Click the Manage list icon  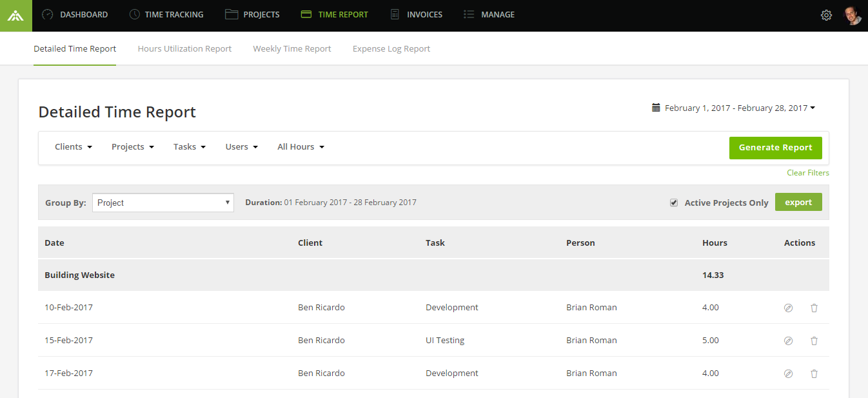pyautogui.click(x=469, y=14)
